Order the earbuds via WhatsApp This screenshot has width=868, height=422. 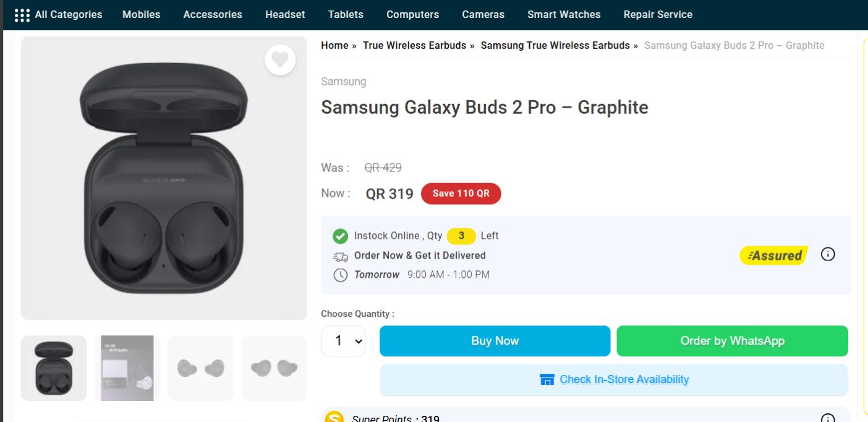pyautogui.click(x=732, y=340)
